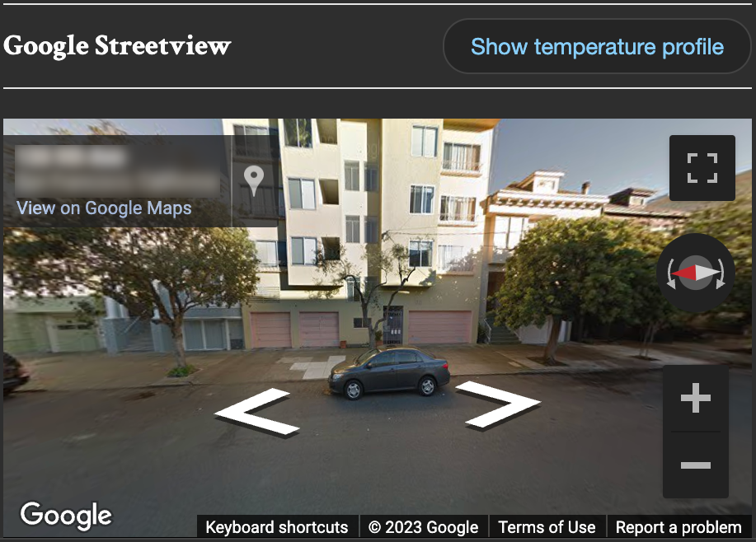Click Show temperature profile button
756x542 pixels.
[x=597, y=47]
